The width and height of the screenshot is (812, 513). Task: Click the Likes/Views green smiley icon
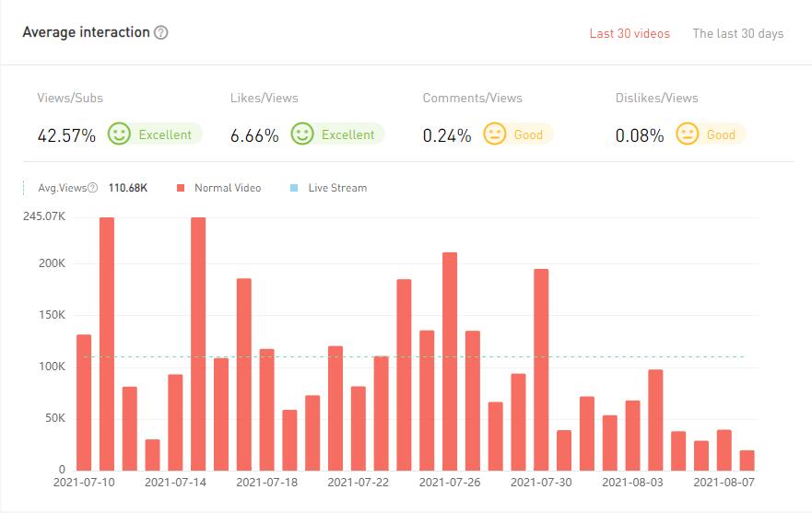click(302, 134)
